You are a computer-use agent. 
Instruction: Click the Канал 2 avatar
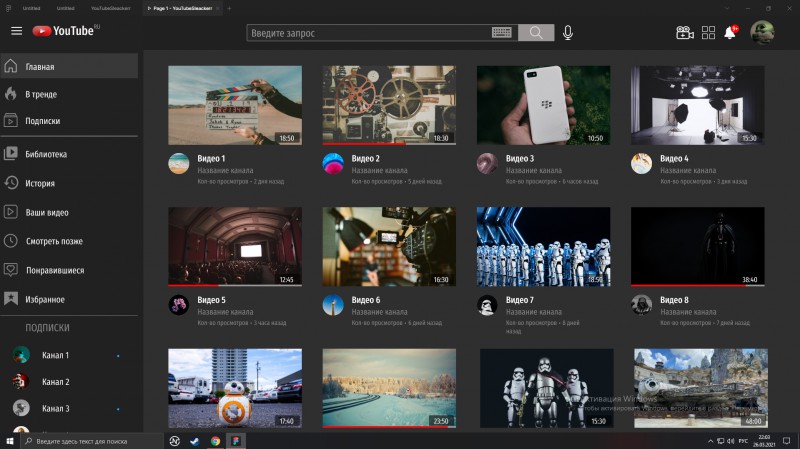click(x=21, y=381)
